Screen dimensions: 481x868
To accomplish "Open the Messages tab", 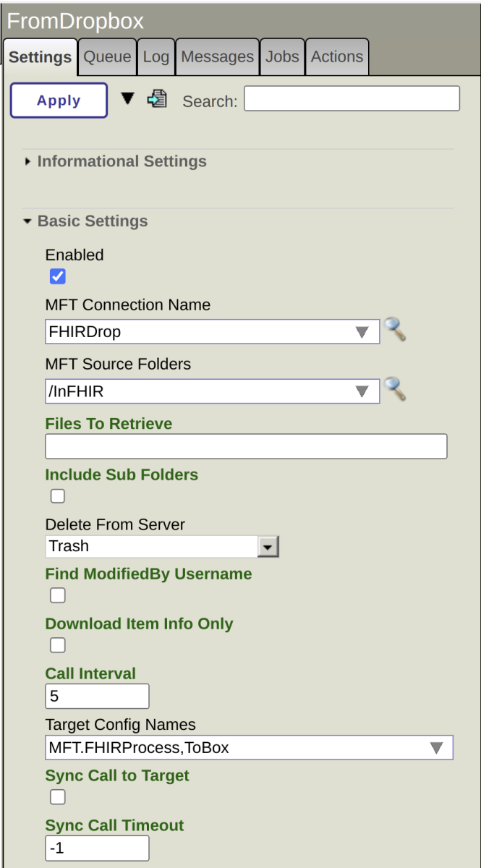I will click(217, 57).
